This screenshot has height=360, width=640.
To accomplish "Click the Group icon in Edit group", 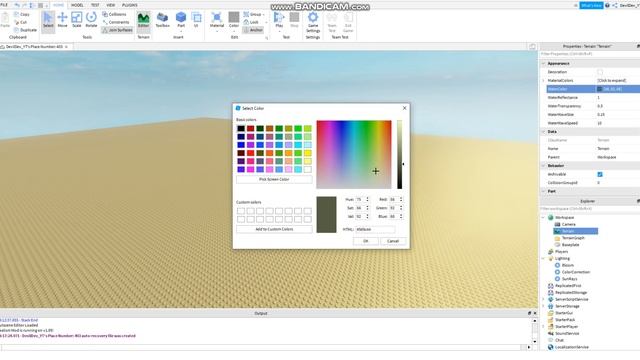I will point(246,14).
